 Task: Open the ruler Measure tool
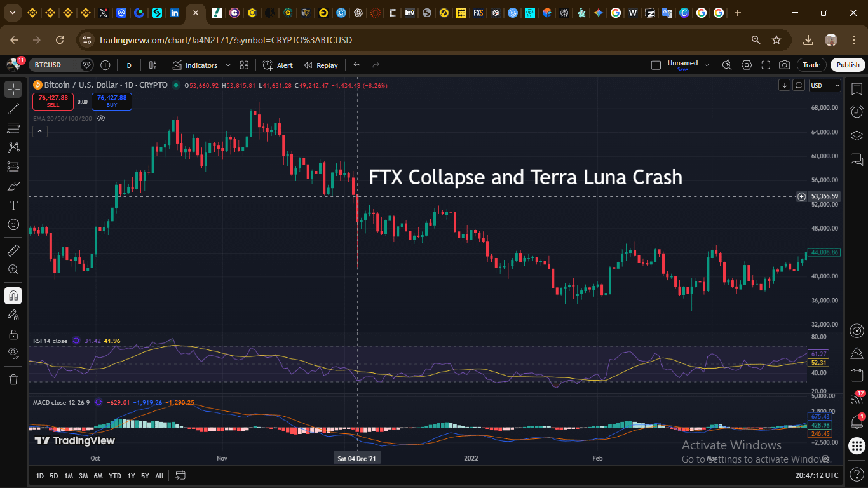pos(13,250)
